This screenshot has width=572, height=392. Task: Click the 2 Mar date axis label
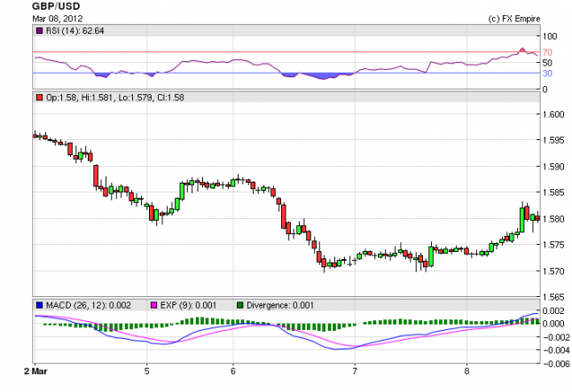[x=35, y=372]
